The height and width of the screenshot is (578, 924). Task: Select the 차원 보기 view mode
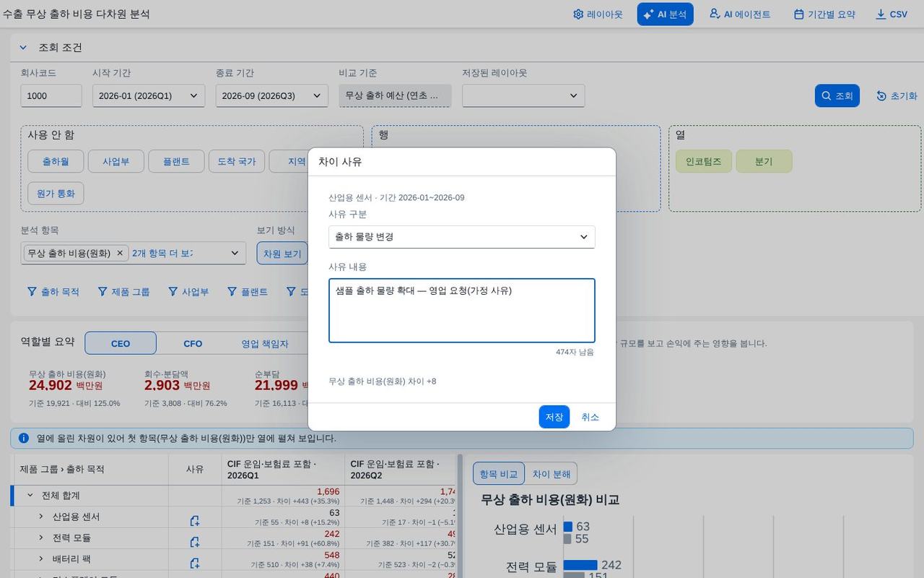tap(282, 253)
